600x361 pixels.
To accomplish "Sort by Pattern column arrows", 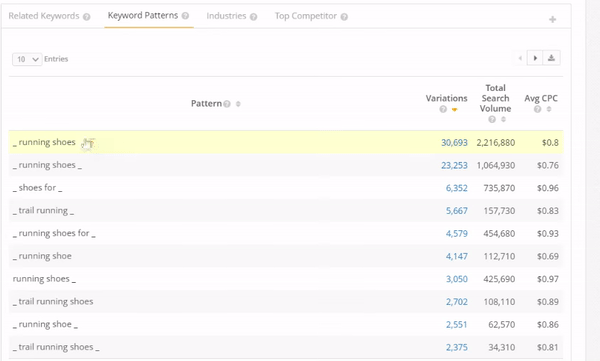I will (x=238, y=104).
